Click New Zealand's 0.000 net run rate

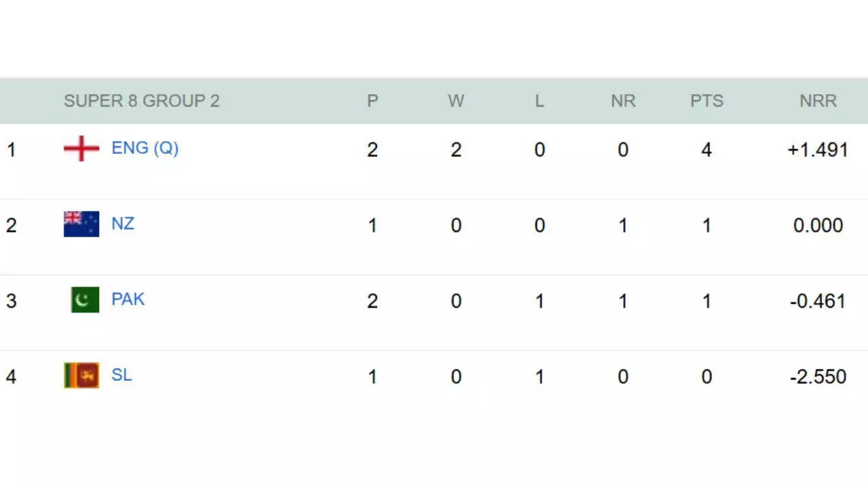(x=818, y=225)
